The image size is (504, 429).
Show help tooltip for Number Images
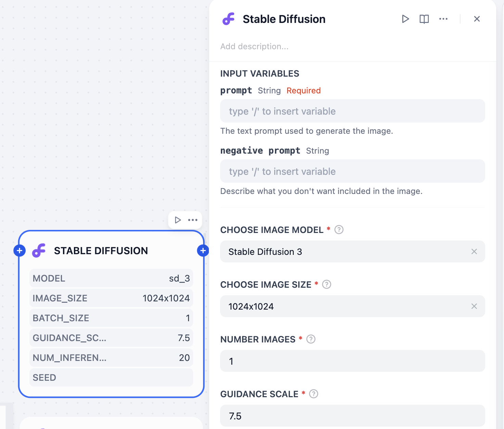click(x=311, y=339)
